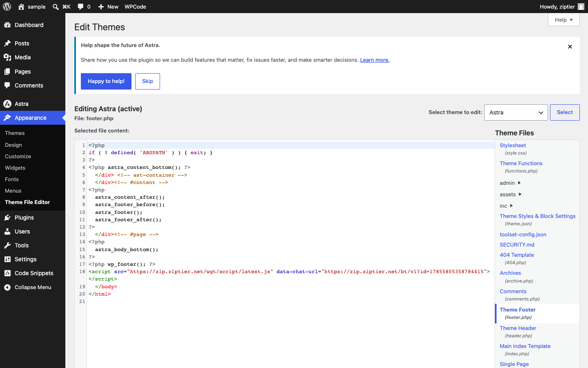Click the Comments icon in sidebar
Image resolution: width=588 pixels, height=368 pixels.
7,85
